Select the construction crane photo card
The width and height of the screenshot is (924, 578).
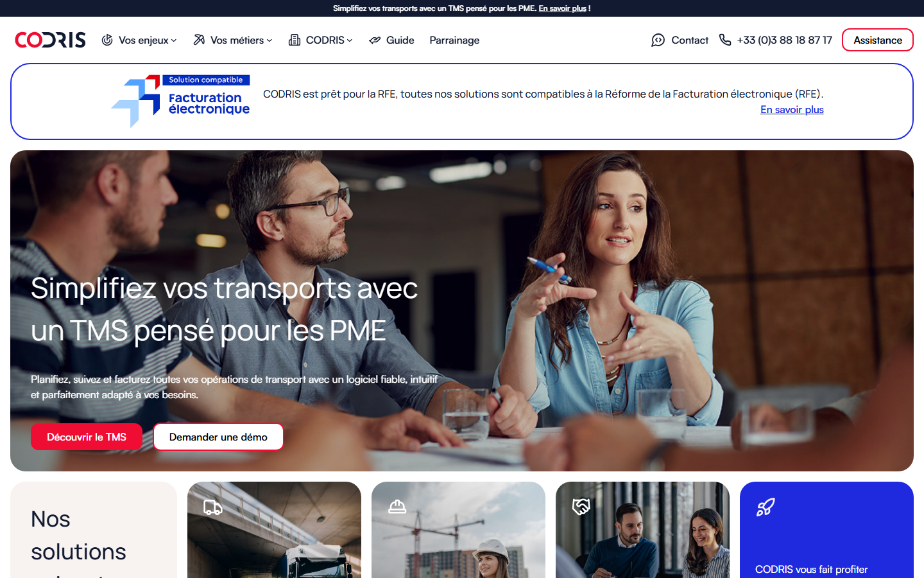[x=458, y=530]
